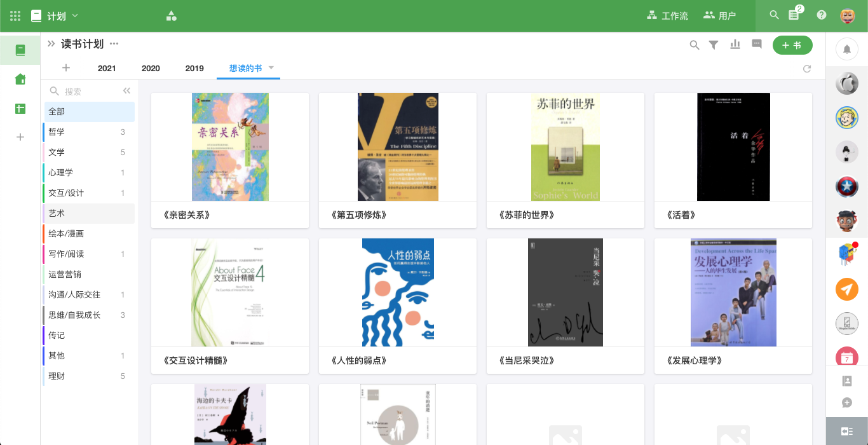The image size is (868, 445).
Task: Open the 人性的弱点 book cover
Action: [398, 292]
